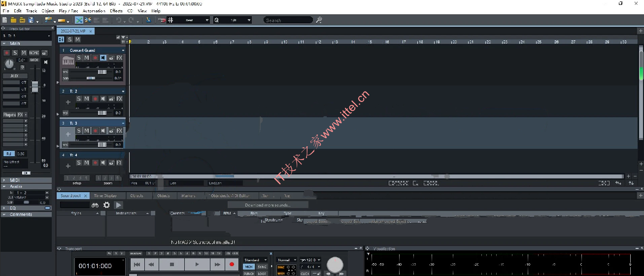The height and width of the screenshot is (276, 644).
Task: Open the Play / Rec menu
Action: click(x=68, y=10)
